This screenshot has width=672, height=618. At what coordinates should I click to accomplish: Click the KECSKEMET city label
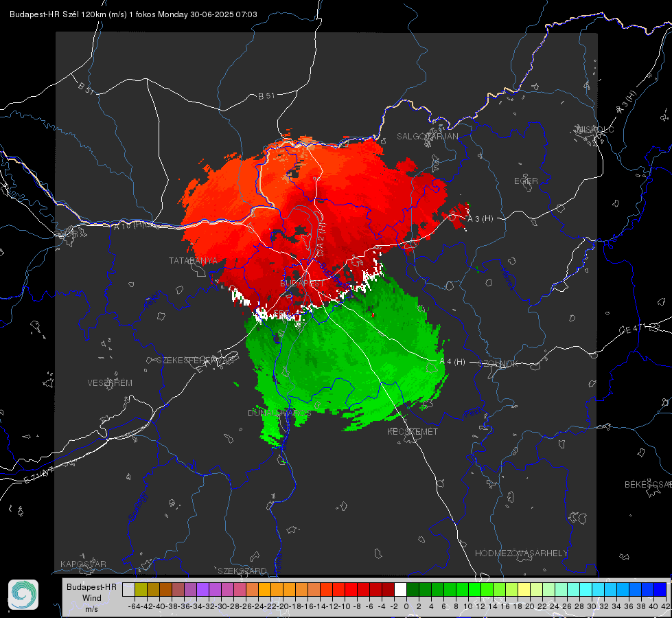[x=413, y=432]
